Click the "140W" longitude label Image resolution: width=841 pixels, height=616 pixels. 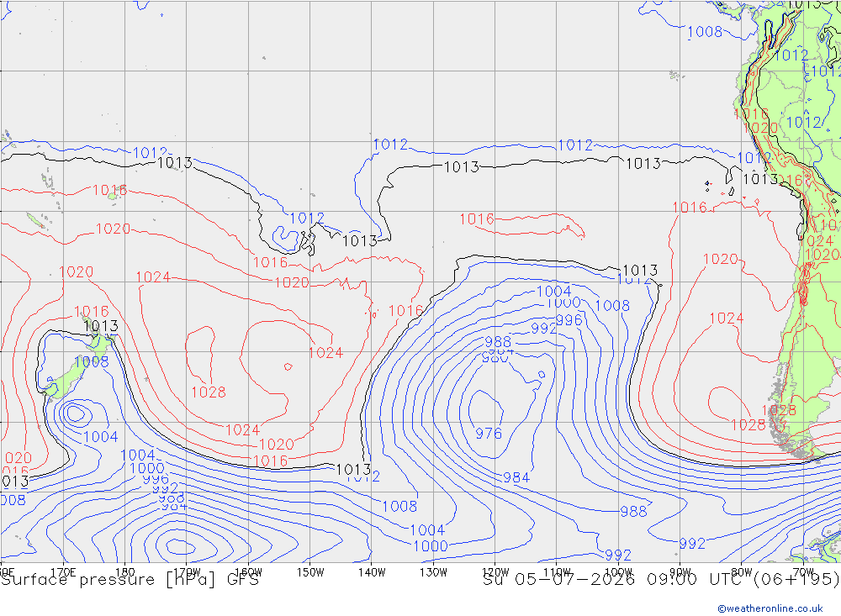(372, 572)
